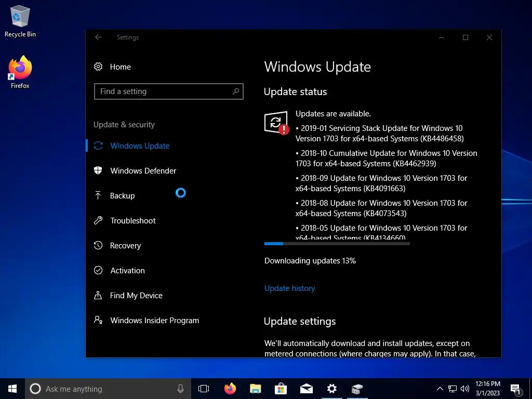Select Windows Update in the sidebar
Screen dimensions: 532x399
tap(140, 146)
